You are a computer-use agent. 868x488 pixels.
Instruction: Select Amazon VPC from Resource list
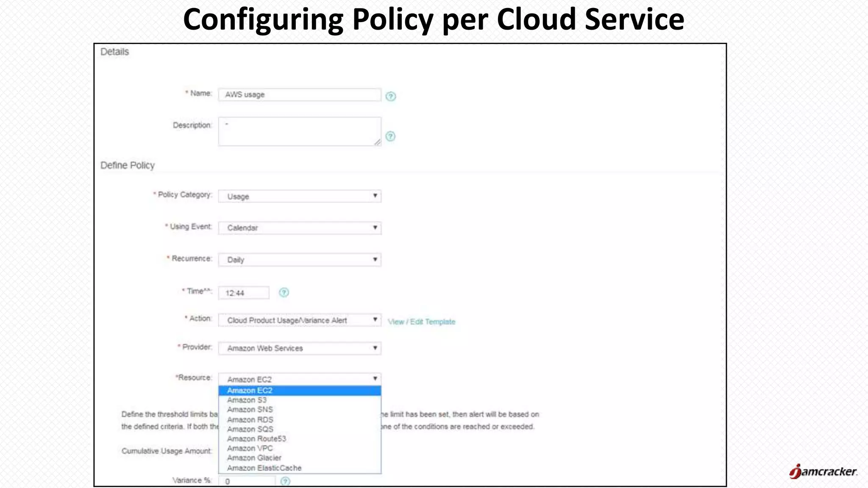(300, 448)
